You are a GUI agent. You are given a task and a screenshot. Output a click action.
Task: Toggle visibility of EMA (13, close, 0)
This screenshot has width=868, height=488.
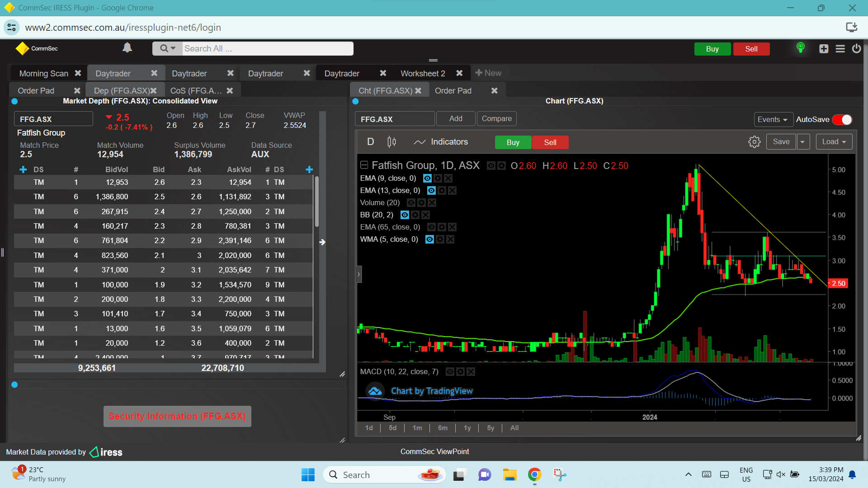(x=431, y=191)
